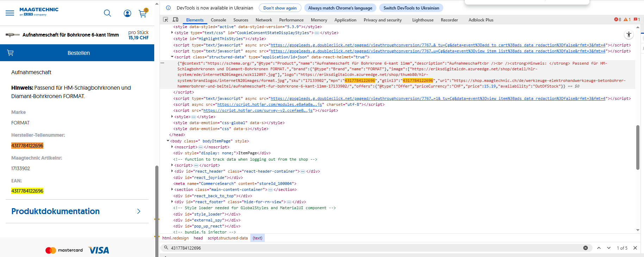Switch to the Performance tab
Image resolution: width=644 pixels, height=257 pixels.
tap(291, 20)
